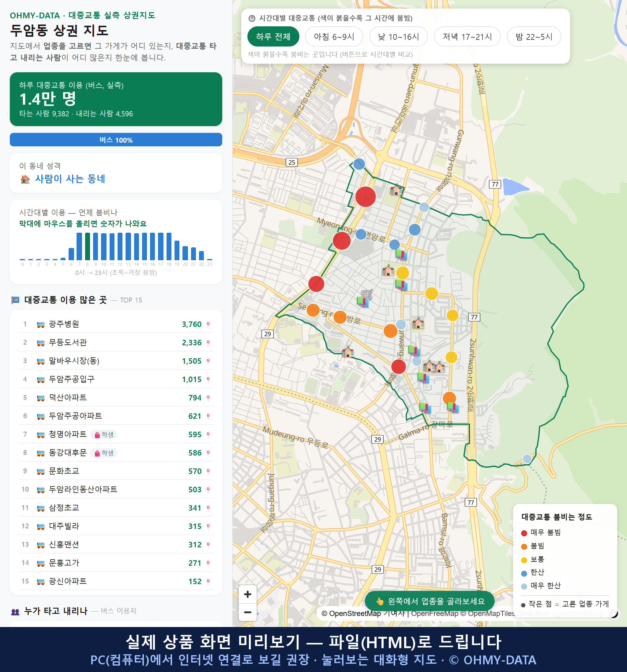The height and width of the screenshot is (672, 627).
Task: Click the 1.4만 명 ridership card
Action: click(x=116, y=99)
